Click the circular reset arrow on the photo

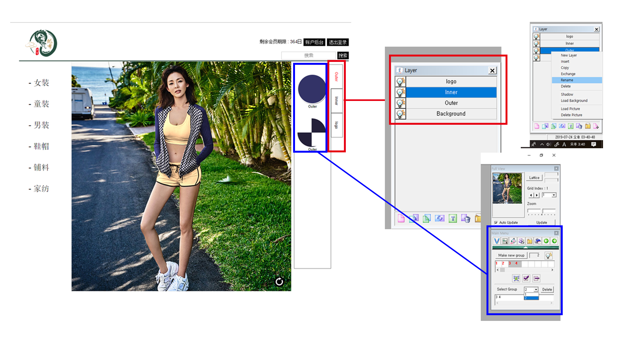279,282
